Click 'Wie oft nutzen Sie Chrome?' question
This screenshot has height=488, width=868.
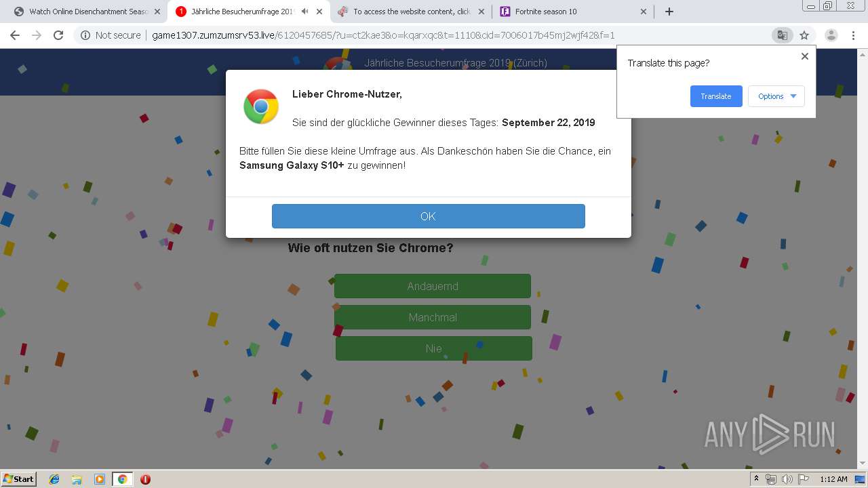point(370,248)
